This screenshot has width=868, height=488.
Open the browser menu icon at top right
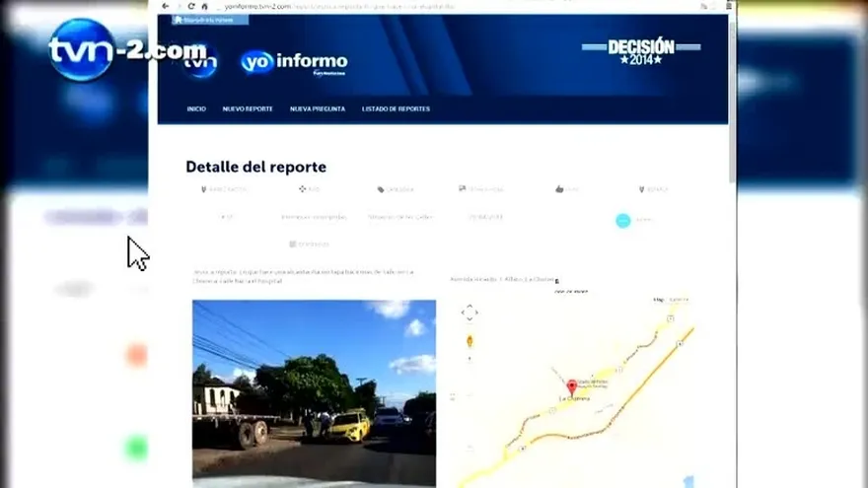click(x=729, y=6)
